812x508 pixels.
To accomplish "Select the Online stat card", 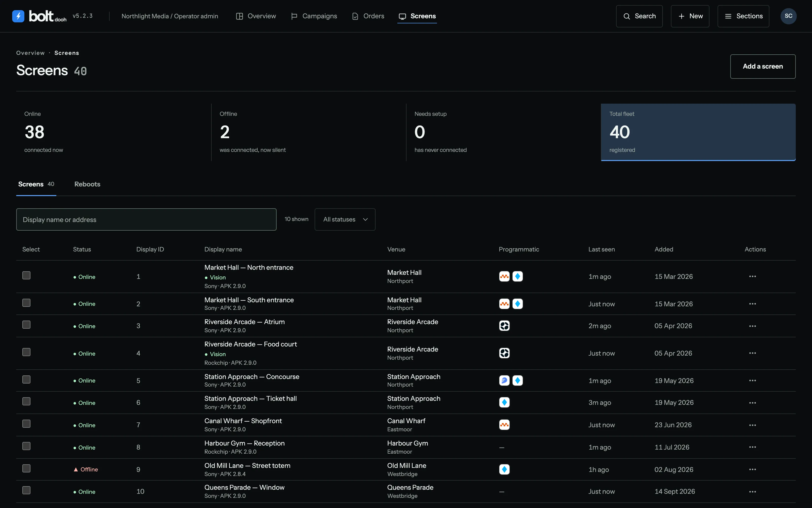I will pos(113,132).
